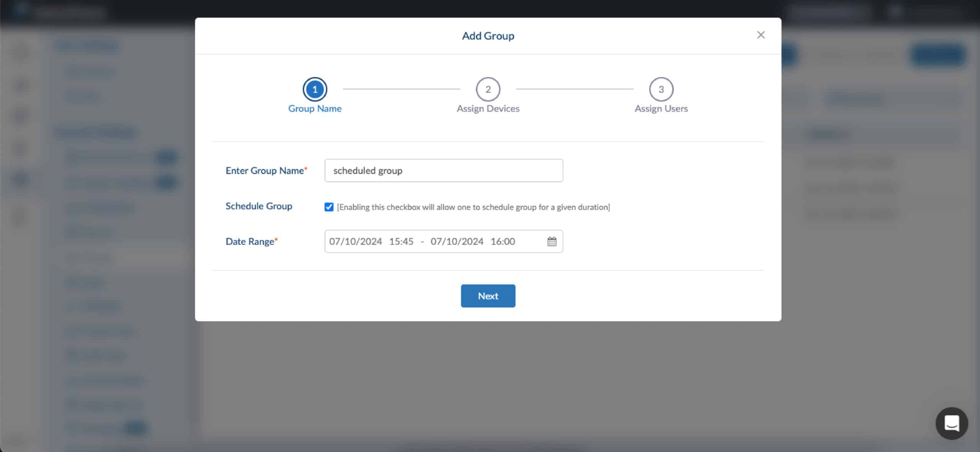Open the chat support bubble
Screen dimensions: 980x452
(952, 423)
